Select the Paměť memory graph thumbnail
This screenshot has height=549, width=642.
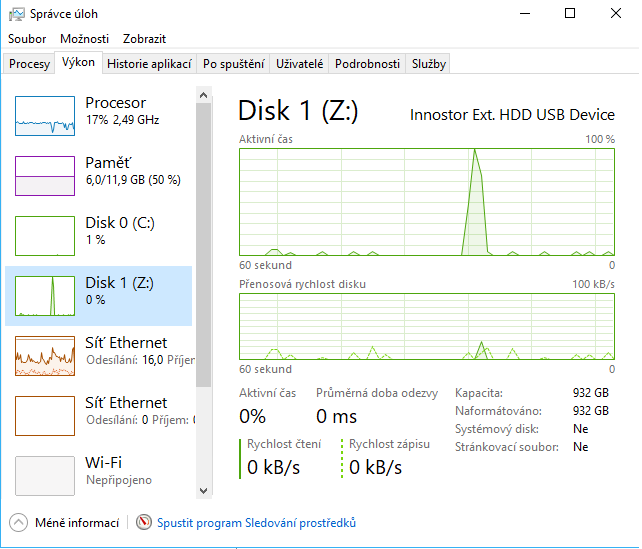click(45, 176)
